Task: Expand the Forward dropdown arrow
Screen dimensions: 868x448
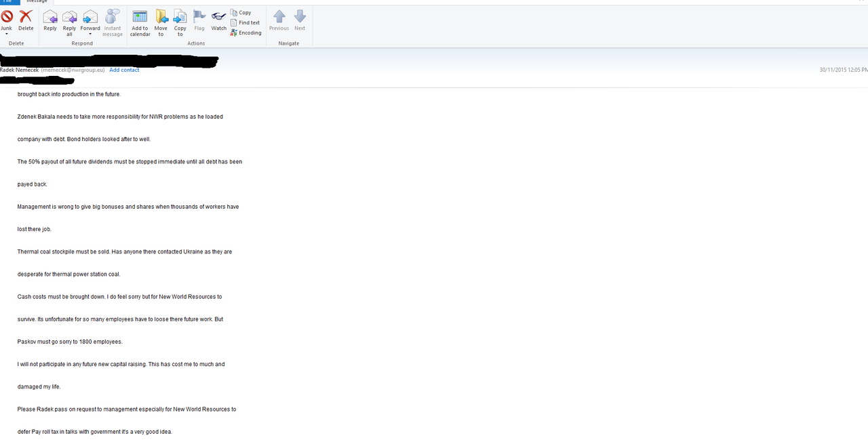Action: click(x=90, y=34)
